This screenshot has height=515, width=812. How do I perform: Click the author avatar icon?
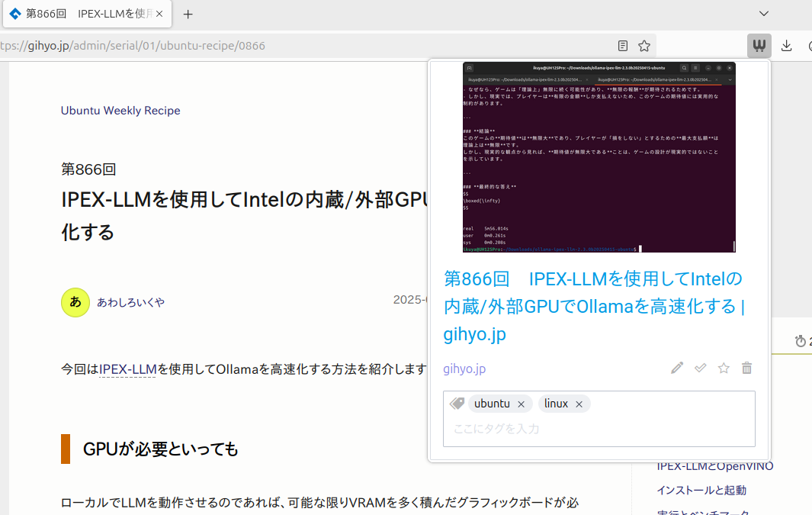[75, 302]
